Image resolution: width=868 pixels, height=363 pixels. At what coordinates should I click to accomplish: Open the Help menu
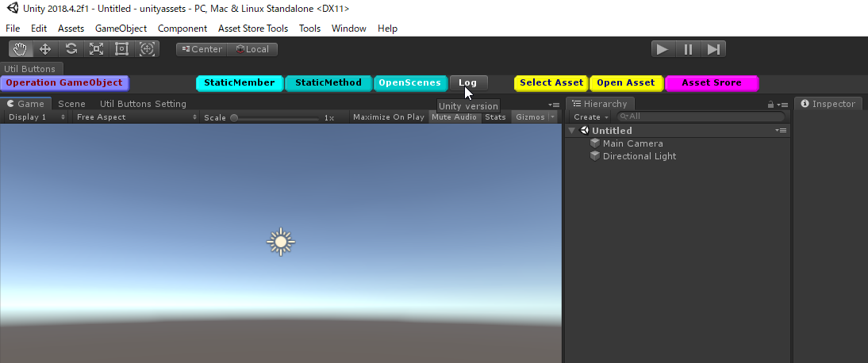(387, 29)
